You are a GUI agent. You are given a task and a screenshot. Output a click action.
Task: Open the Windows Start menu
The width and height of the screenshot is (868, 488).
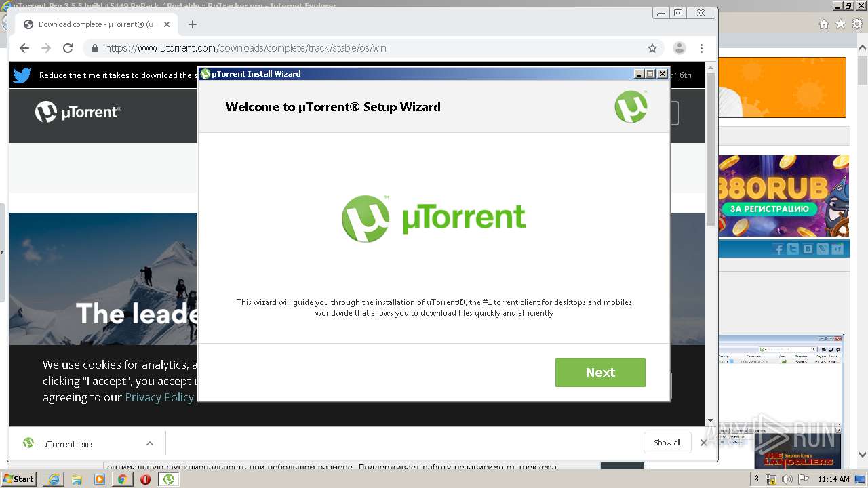[19, 479]
